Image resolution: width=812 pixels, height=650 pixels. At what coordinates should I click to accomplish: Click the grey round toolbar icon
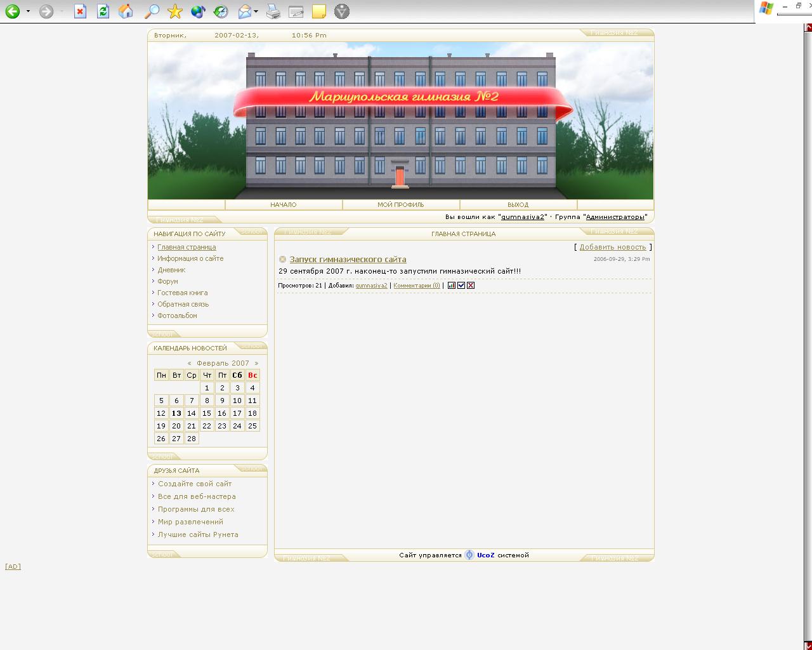[342, 11]
